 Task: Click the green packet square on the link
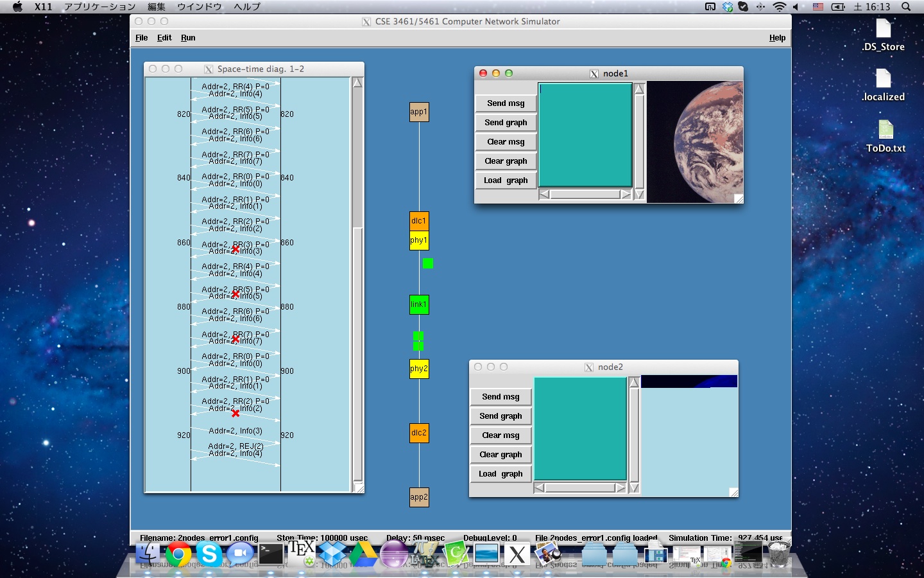(428, 263)
